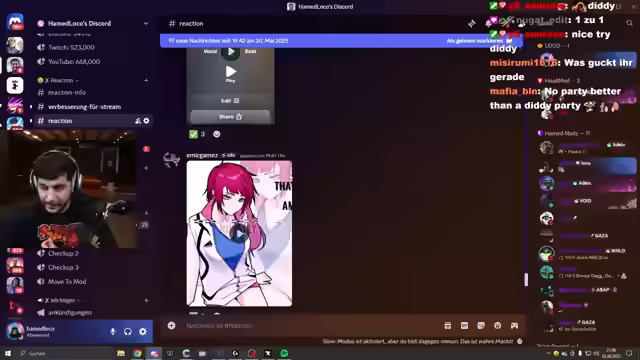Join the Checkup 3 voice channel
Viewport: 640px width, 360px height.
point(58,268)
